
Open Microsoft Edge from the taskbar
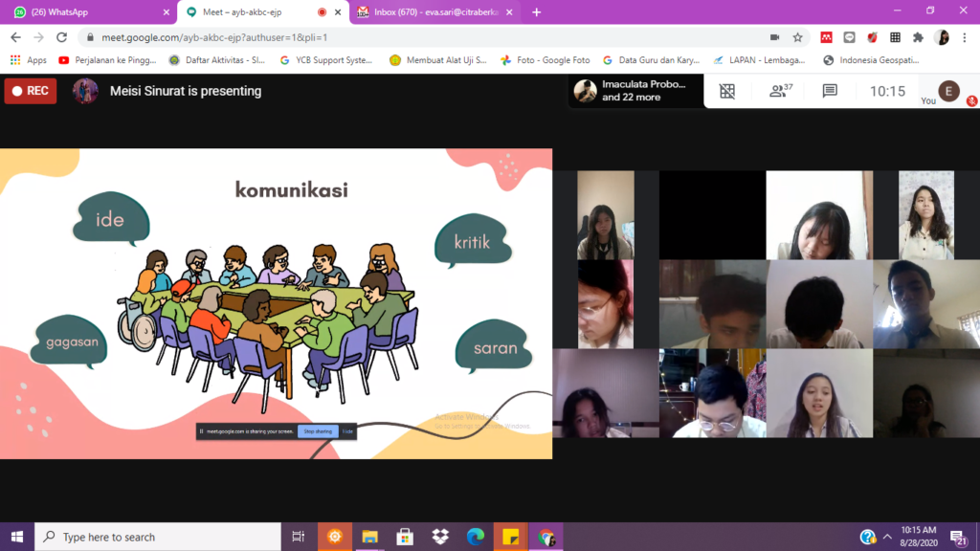click(476, 537)
